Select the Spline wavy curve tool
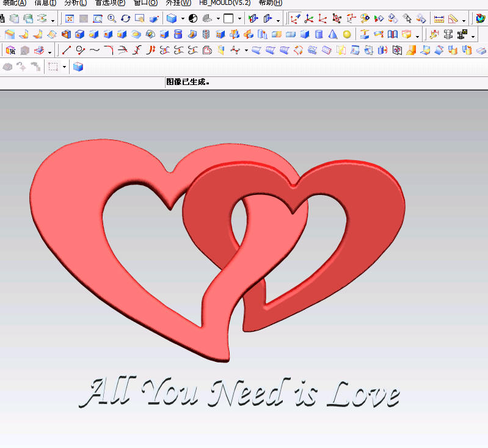This screenshot has width=488, height=448. (x=95, y=50)
